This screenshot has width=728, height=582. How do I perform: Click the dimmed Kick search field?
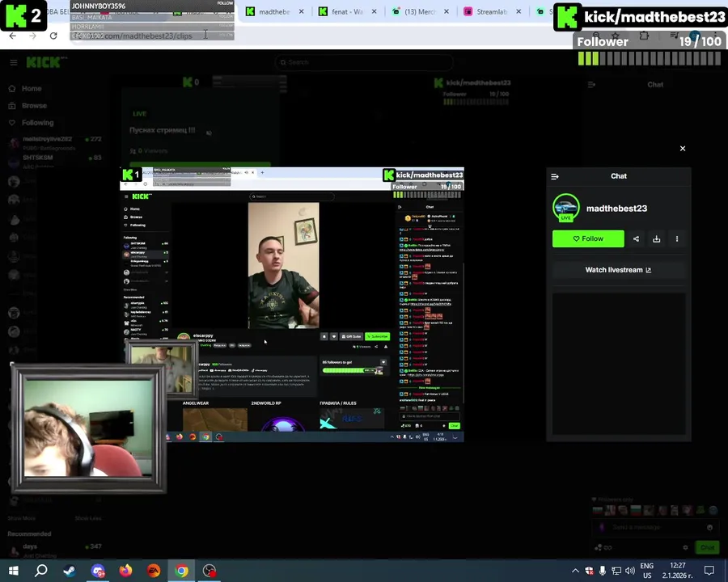click(364, 62)
